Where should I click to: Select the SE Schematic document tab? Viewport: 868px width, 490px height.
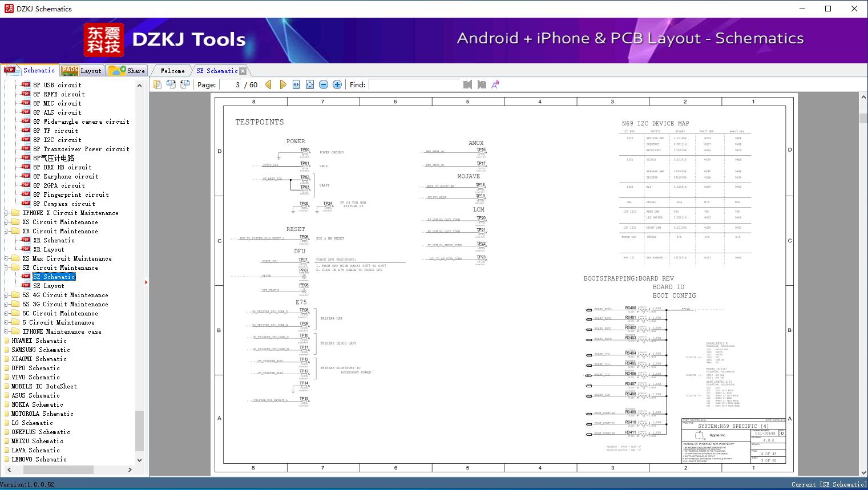[x=217, y=71]
